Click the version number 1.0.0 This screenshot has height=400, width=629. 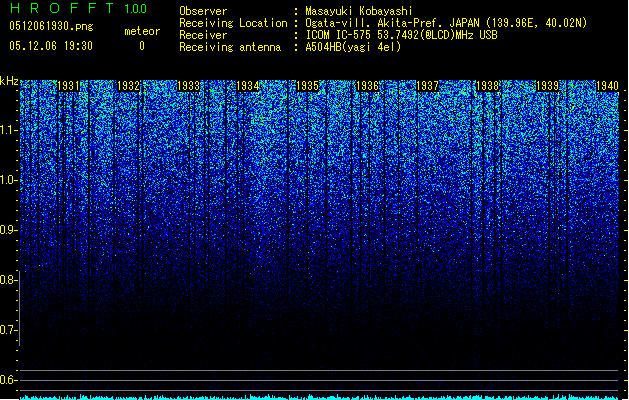click(x=136, y=8)
